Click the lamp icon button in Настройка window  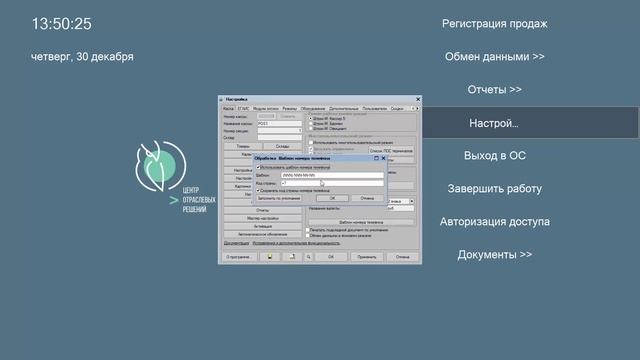tap(270, 257)
